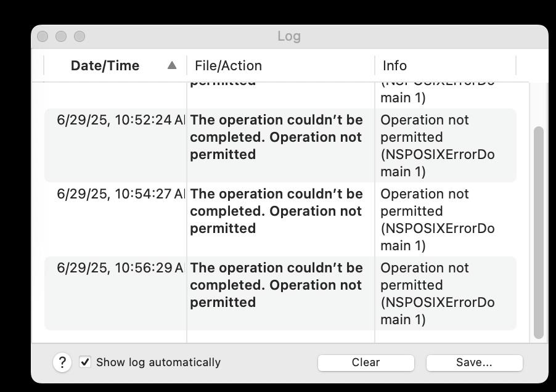Click the Info text in 10:54:27 row

tap(438, 220)
